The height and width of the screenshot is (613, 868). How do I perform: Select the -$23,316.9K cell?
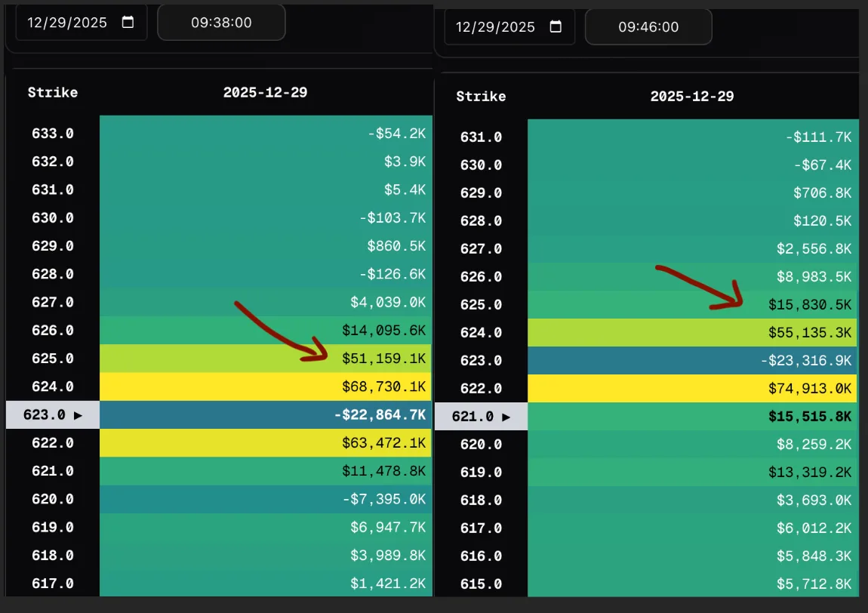693,361
